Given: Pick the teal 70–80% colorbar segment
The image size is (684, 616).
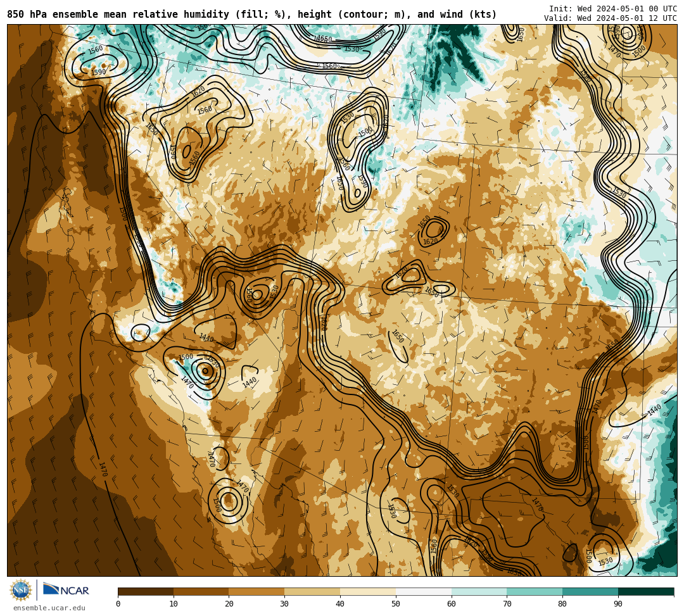Looking at the screenshot, I should (535, 591).
